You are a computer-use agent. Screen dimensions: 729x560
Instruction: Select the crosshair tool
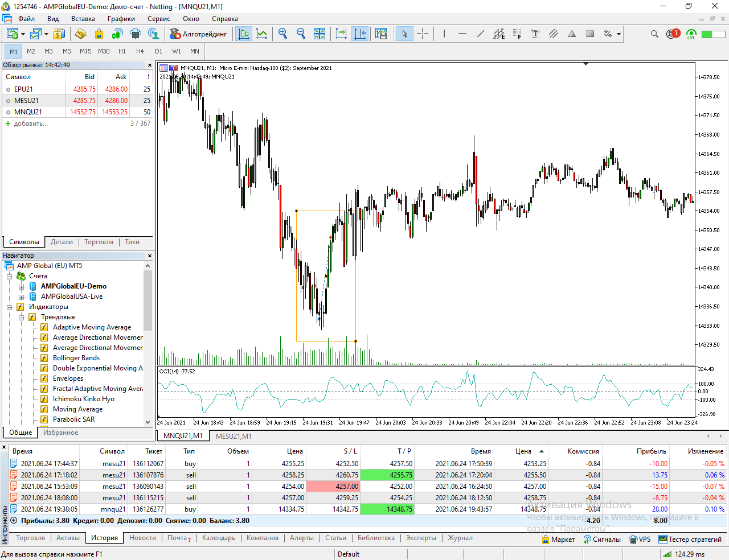[x=423, y=34]
